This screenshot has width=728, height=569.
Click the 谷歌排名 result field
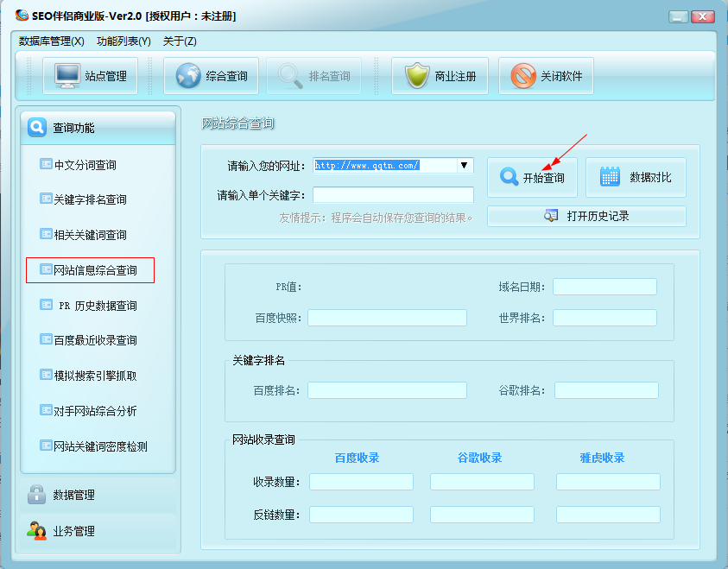[x=606, y=390]
